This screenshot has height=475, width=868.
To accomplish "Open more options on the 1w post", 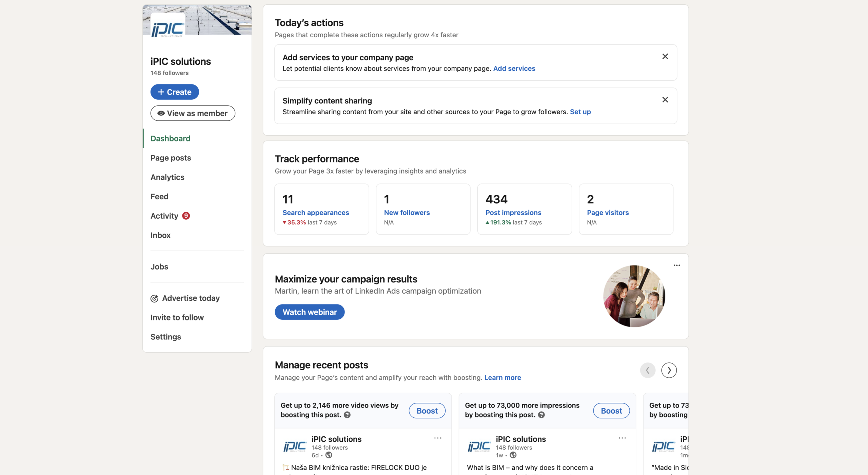I will point(622,438).
